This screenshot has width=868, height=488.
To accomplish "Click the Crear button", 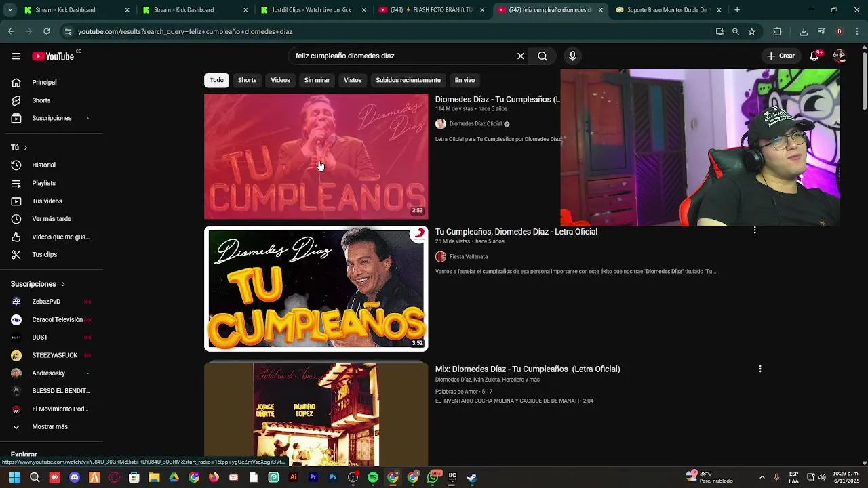I will pos(781,56).
